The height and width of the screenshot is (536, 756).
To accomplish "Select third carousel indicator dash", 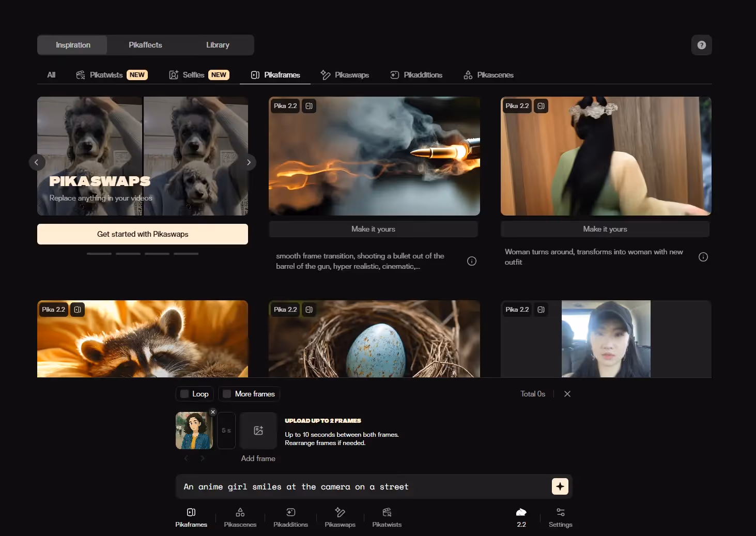I will [x=157, y=254].
